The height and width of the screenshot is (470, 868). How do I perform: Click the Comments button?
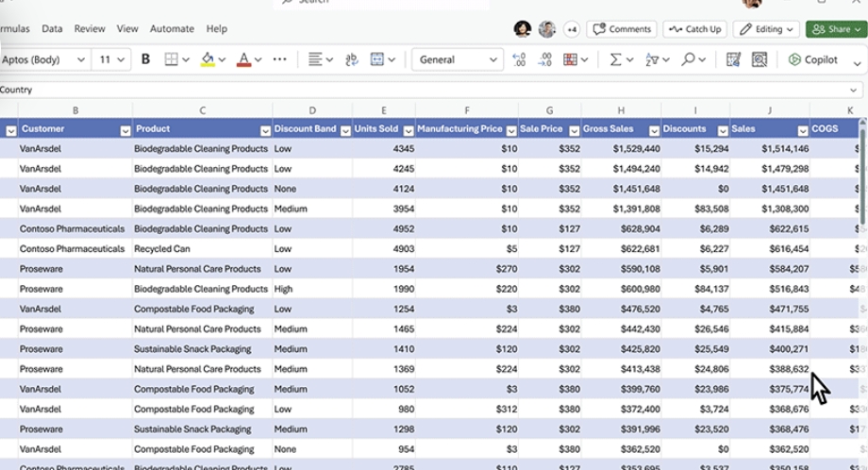coord(622,29)
